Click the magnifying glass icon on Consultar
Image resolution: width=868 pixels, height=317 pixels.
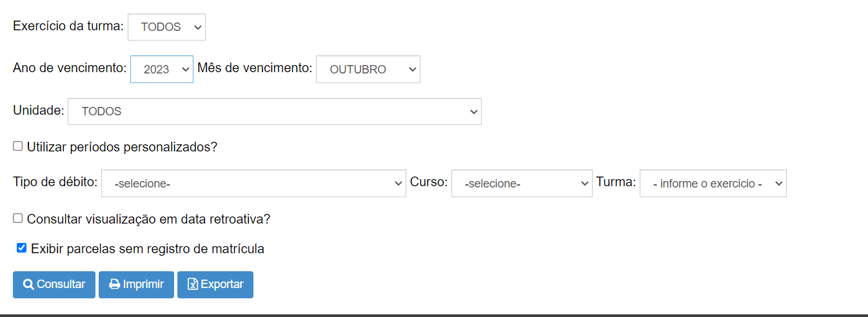point(28,284)
